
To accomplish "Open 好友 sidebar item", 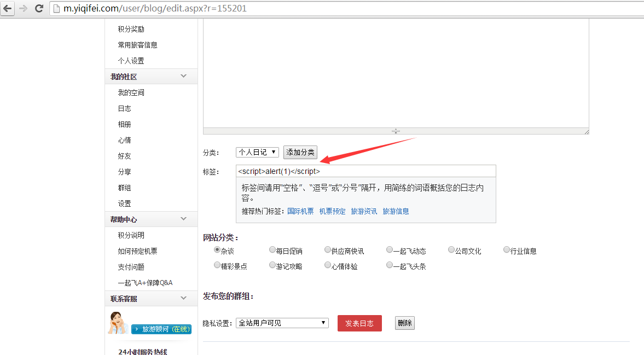I will click(124, 156).
